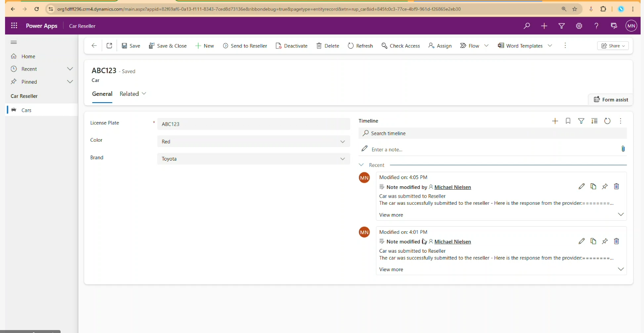
Task: Click the Form assist button
Action: click(x=610, y=100)
